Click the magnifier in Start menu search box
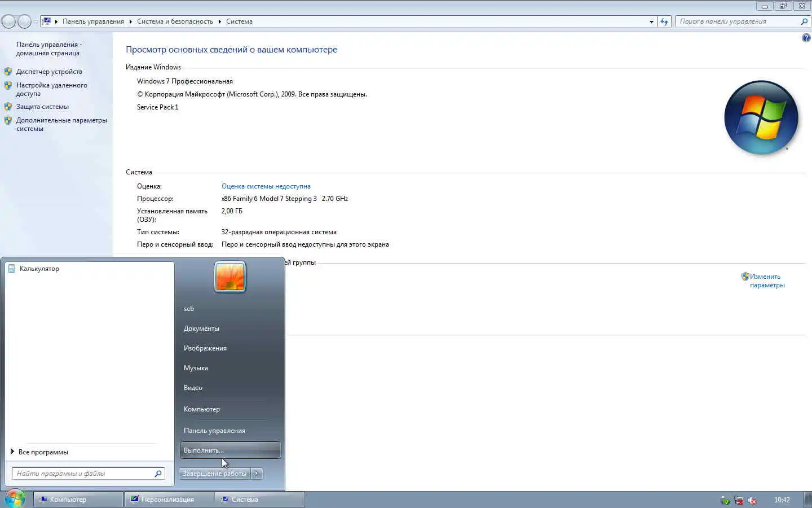Viewport: 812px width, 508px height. click(x=158, y=474)
